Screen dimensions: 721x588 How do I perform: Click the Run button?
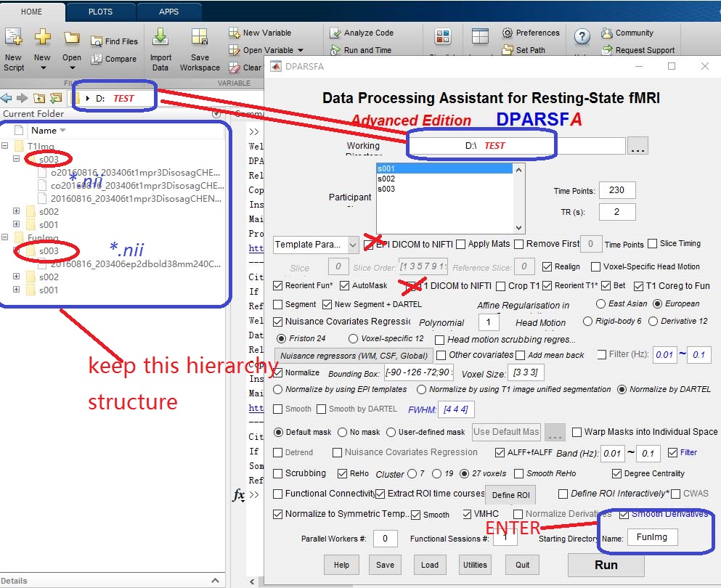(606, 565)
